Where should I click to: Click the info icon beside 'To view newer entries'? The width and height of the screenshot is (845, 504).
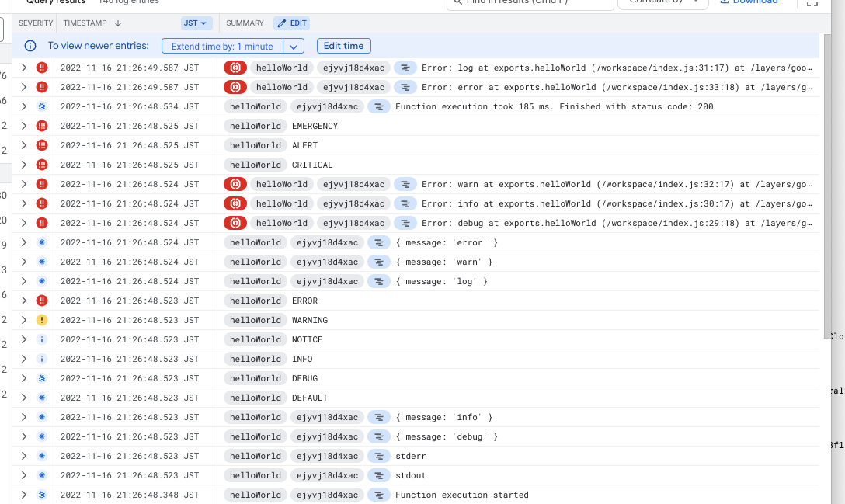30,46
